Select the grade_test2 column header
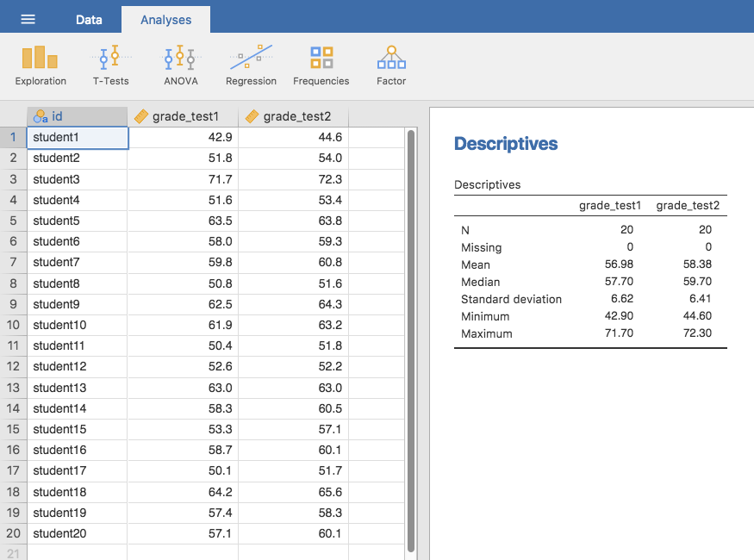Screen dimensions: 754x560 click(296, 116)
